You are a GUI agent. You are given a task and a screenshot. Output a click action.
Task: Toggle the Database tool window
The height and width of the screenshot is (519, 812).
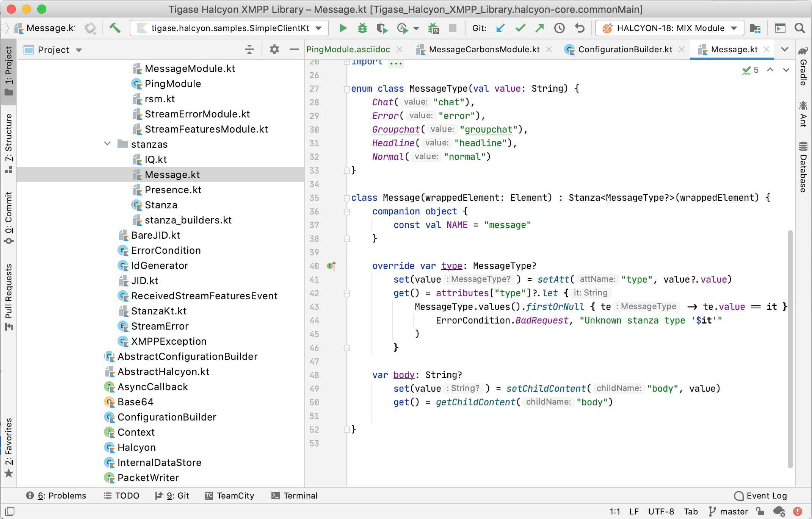(x=803, y=167)
